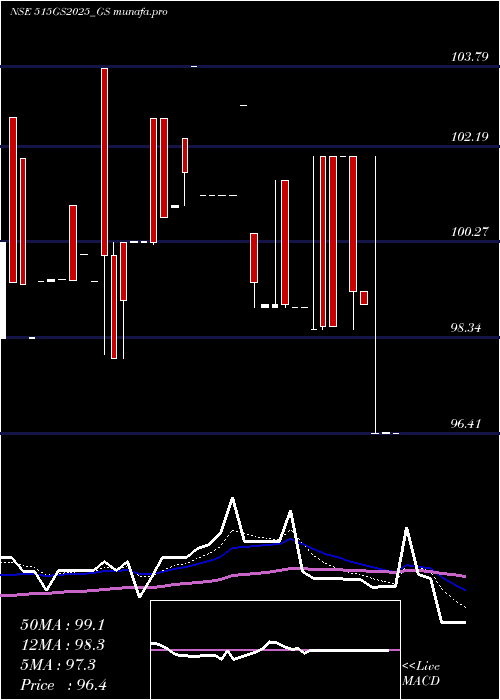Click the 103.79 price level label
Screen dimensions: 500x700
(469, 57)
